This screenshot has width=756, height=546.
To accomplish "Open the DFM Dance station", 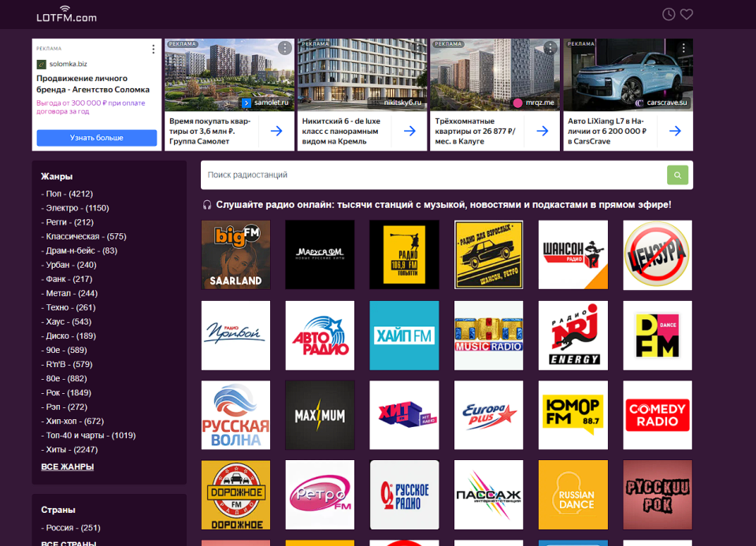I will click(x=657, y=336).
